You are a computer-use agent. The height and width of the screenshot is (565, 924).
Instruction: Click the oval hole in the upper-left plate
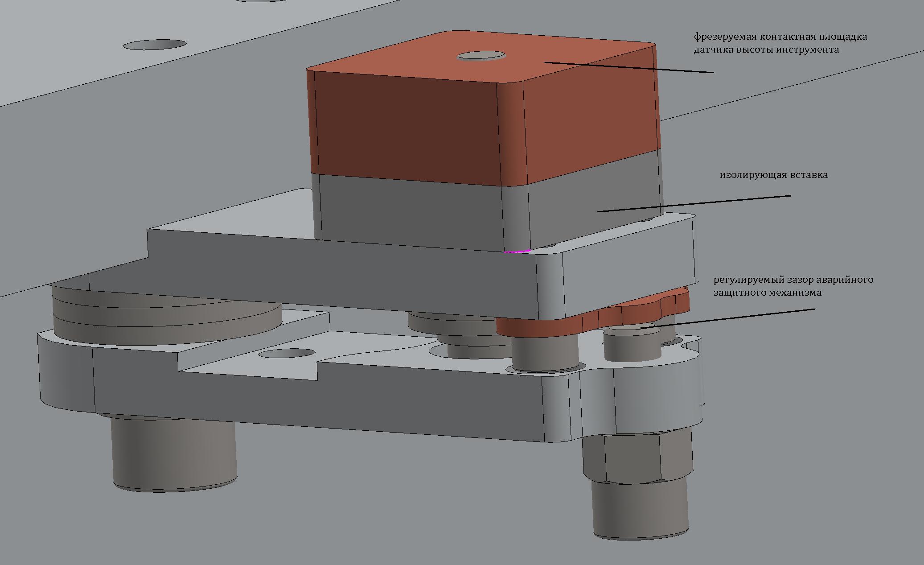(x=154, y=45)
